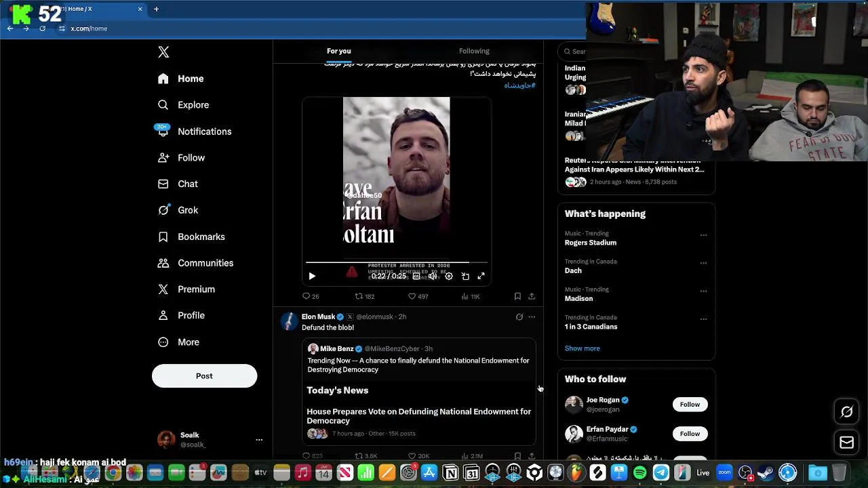This screenshot has width=868, height=488.
Task: Open Grok from the sidebar
Action: pyautogui.click(x=178, y=210)
